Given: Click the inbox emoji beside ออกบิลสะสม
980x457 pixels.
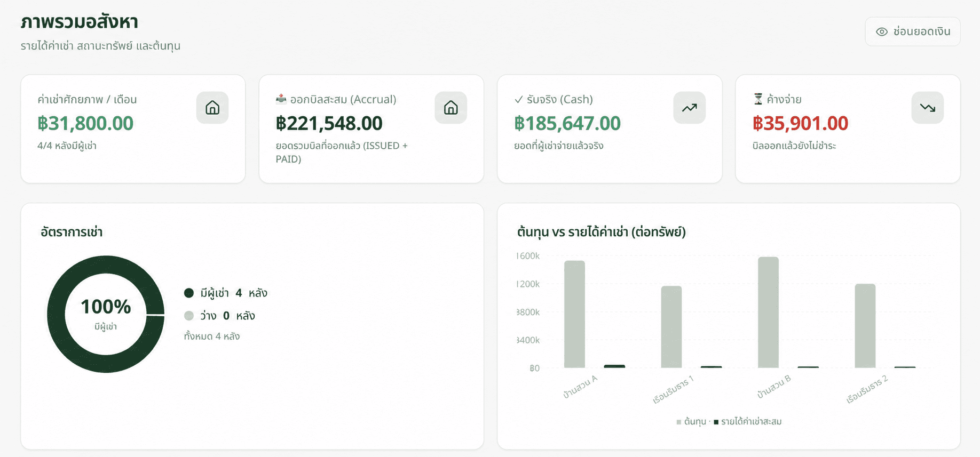Looking at the screenshot, I should tap(281, 99).
